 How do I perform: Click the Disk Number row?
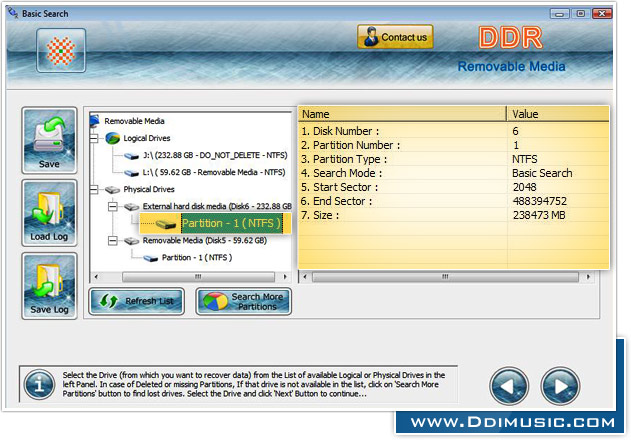point(454,131)
